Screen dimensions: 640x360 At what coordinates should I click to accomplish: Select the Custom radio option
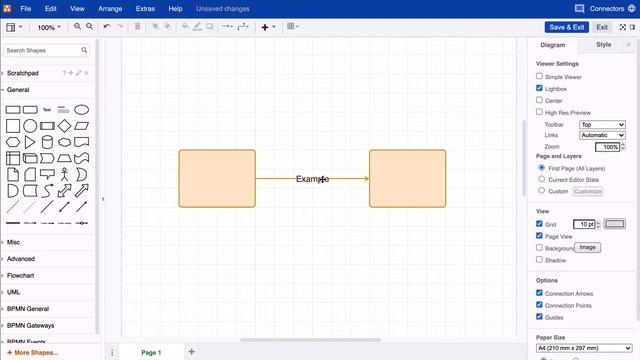(542, 191)
